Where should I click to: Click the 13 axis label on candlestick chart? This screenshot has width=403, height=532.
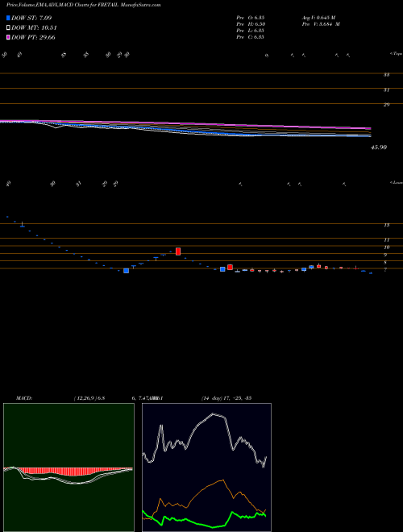[x=386, y=225]
